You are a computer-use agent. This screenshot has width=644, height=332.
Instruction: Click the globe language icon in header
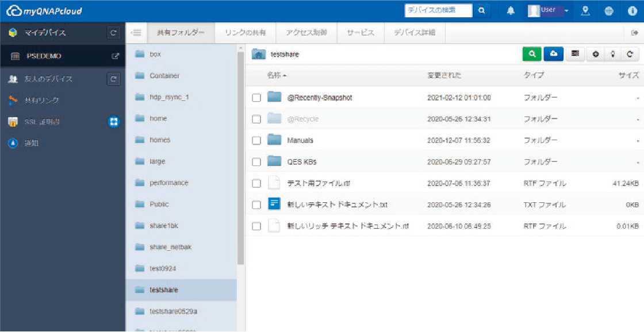pos(609,10)
